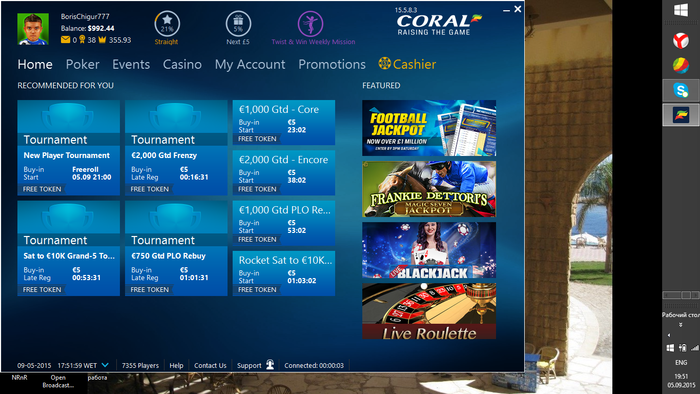Open Skype from the taskbar

681,91
